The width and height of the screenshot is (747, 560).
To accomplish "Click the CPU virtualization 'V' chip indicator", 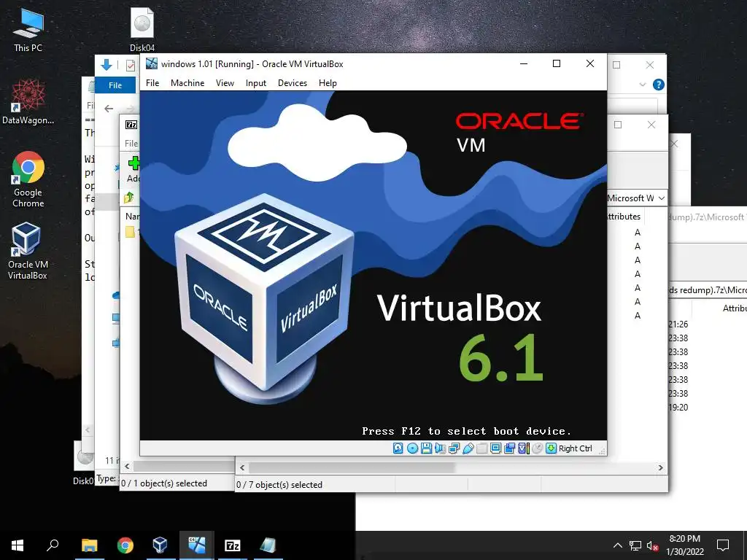I will 523,448.
